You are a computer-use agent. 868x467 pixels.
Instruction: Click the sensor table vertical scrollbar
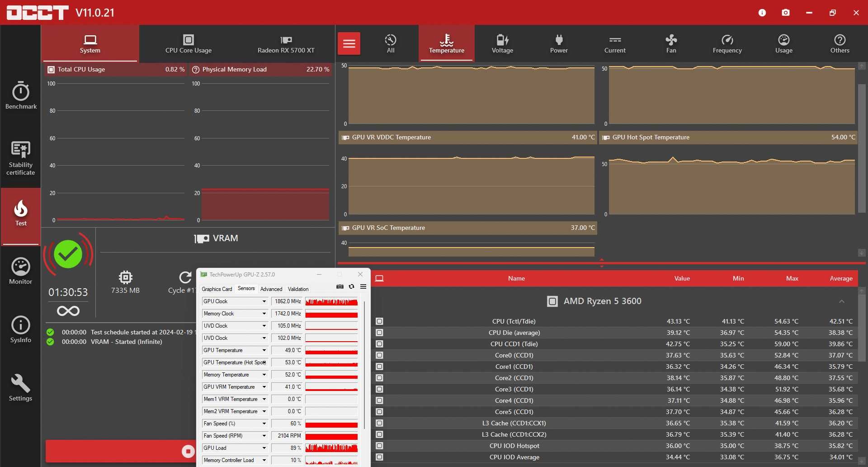tap(862, 328)
